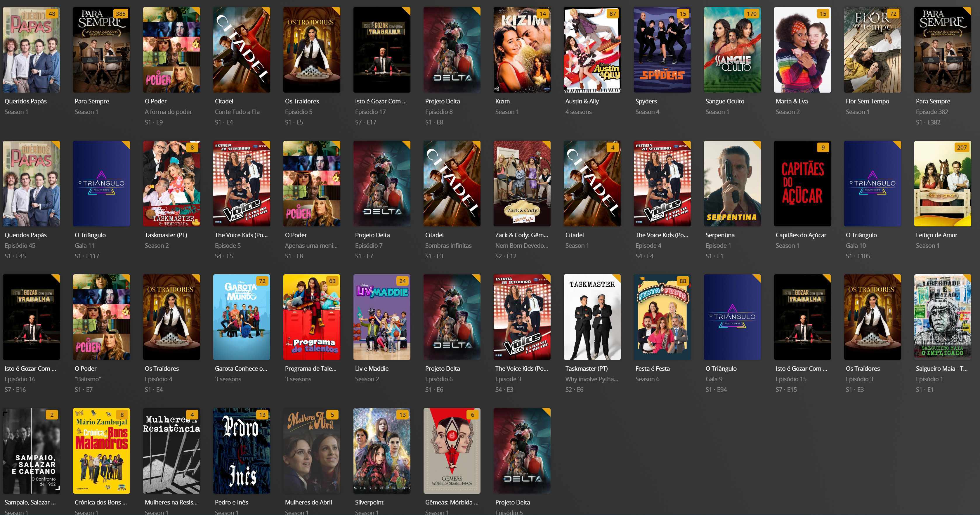This screenshot has width=980, height=515.
Task: Select the Flor Sem Tempo poster
Action: (872, 50)
